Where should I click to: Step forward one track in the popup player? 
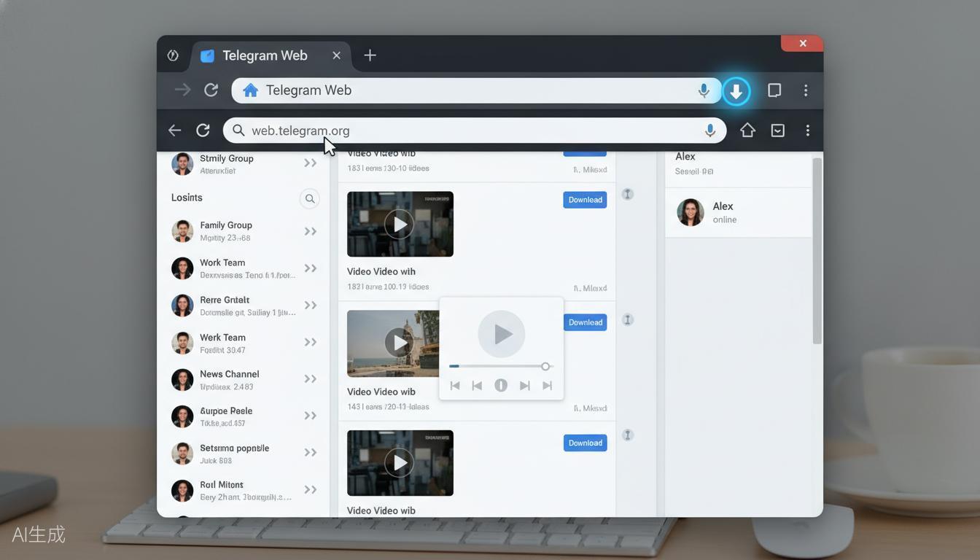(524, 386)
